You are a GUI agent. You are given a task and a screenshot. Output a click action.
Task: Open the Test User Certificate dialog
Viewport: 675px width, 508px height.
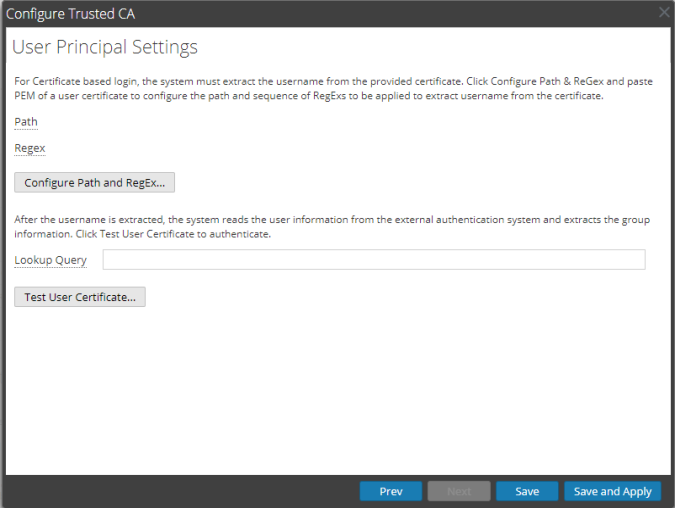click(x=80, y=297)
